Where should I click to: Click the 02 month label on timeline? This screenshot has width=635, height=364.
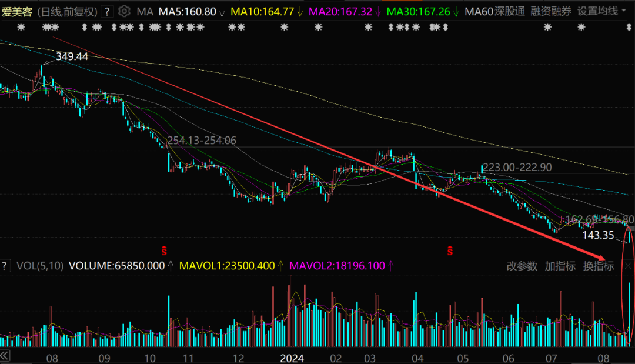click(336, 358)
